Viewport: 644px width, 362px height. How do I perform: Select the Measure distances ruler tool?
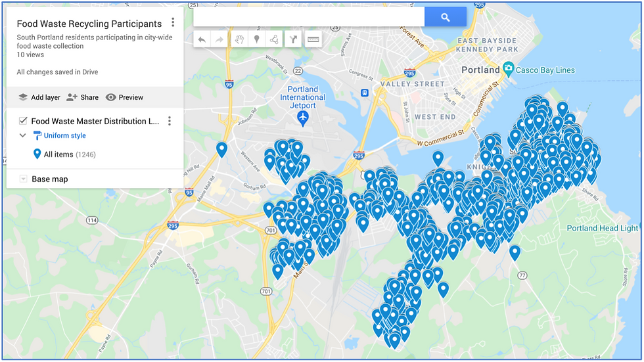(x=313, y=40)
